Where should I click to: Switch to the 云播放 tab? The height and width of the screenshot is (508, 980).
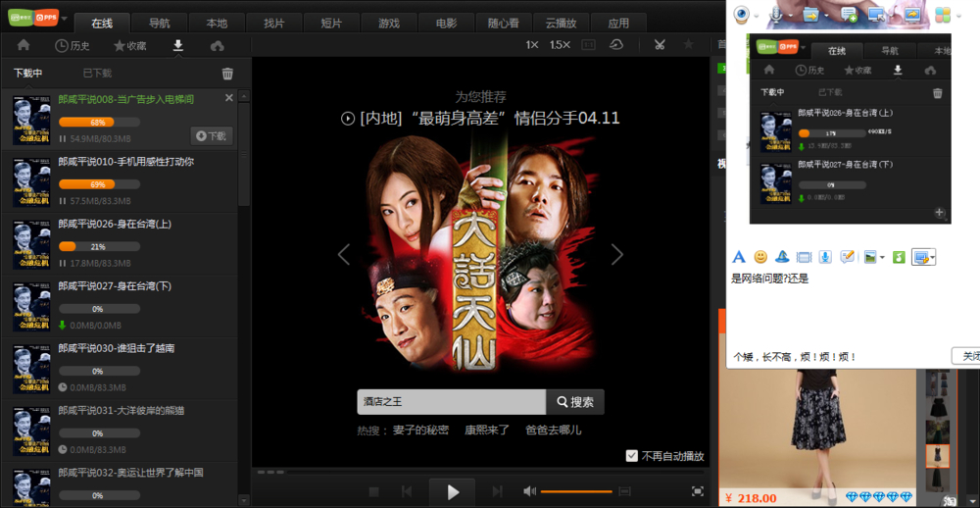561,24
